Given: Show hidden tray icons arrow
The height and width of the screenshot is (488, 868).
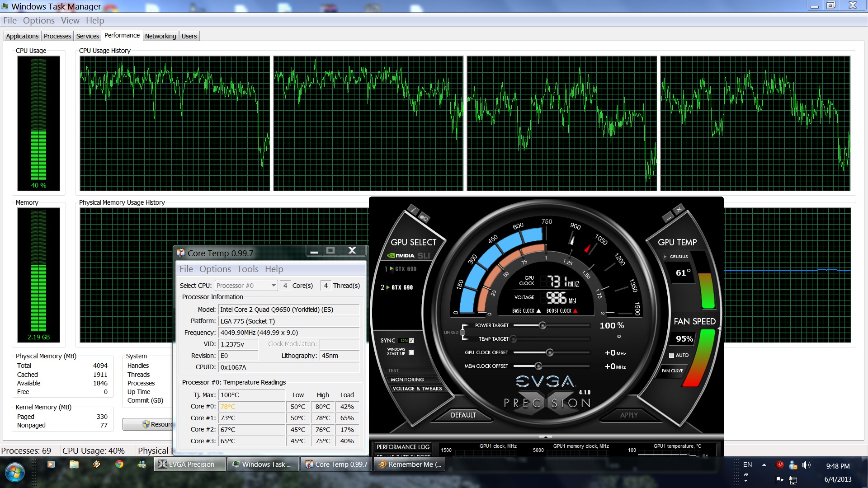Looking at the screenshot, I should point(764,465).
